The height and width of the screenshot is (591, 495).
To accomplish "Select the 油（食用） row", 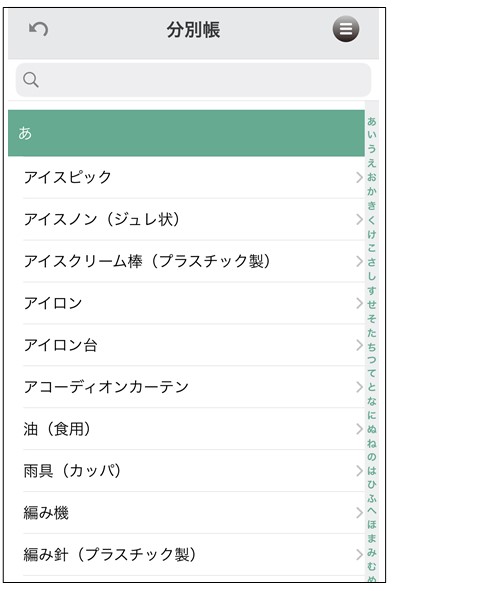I will [x=186, y=429].
